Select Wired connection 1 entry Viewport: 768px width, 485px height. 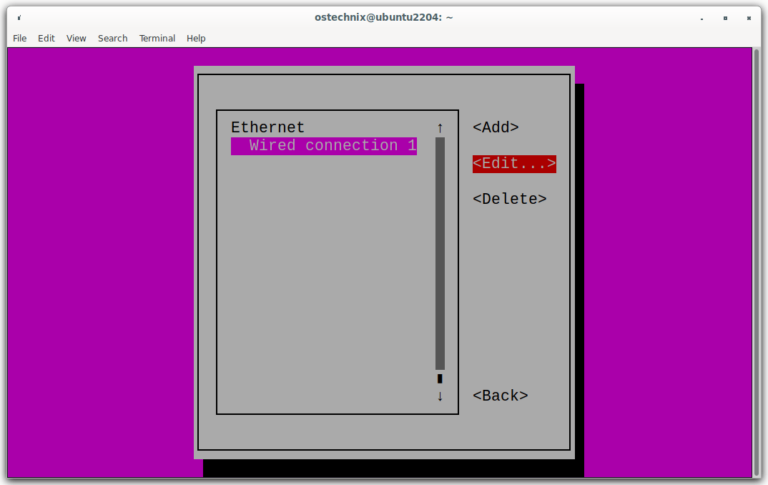[324, 146]
